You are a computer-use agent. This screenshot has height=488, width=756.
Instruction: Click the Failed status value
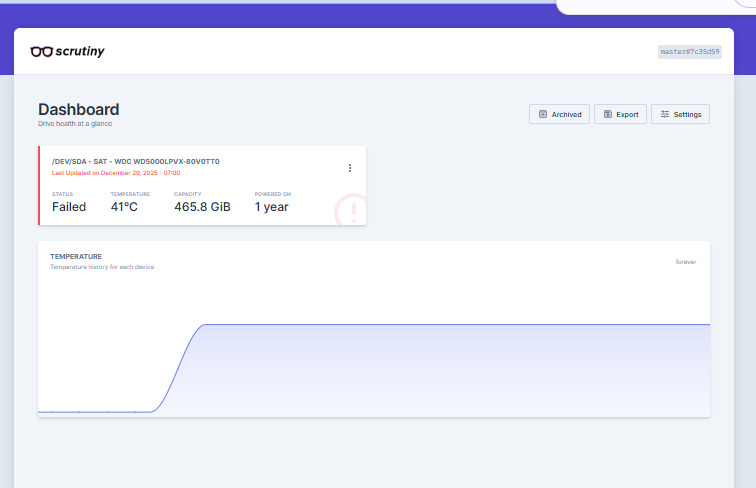pos(69,207)
